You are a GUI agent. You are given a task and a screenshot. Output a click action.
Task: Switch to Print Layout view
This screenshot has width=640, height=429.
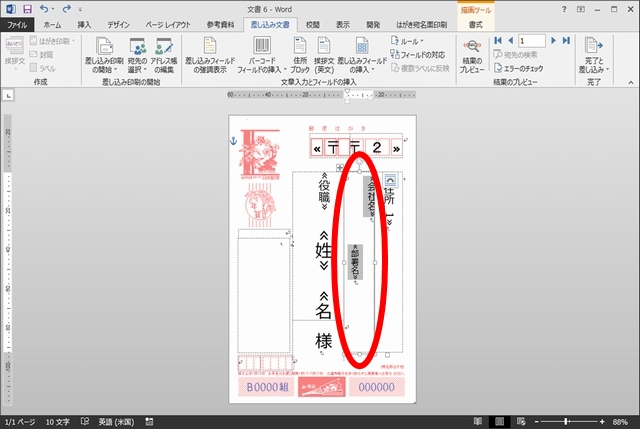[x=499, y=421]
